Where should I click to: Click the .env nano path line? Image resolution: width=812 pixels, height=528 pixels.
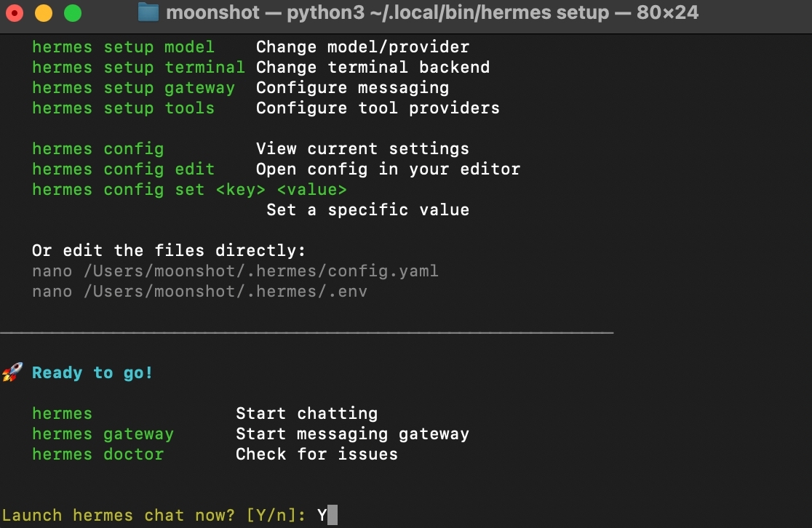pyautogui.click(x=199, y=292)
